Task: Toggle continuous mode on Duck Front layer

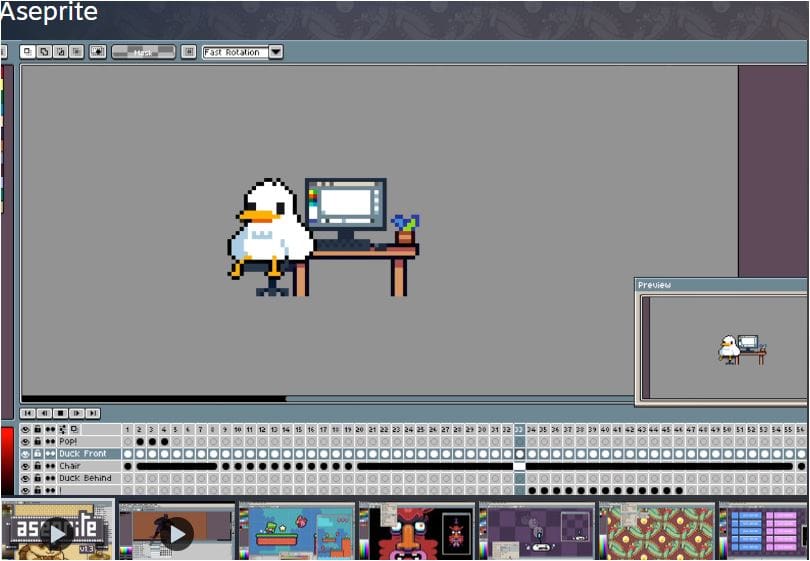Action: (50, 454)
